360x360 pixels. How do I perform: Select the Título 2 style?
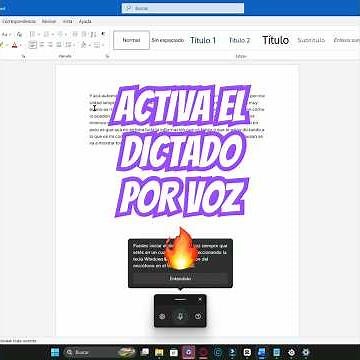(x=239, y=40)
